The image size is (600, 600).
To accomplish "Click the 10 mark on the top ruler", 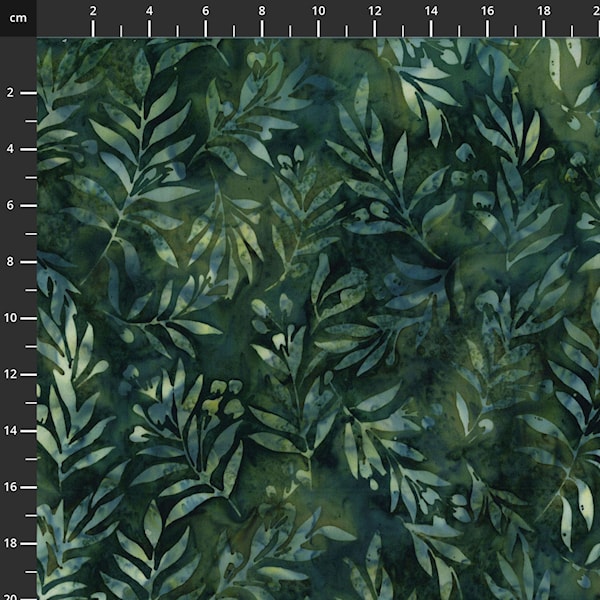I will (318, 11).
